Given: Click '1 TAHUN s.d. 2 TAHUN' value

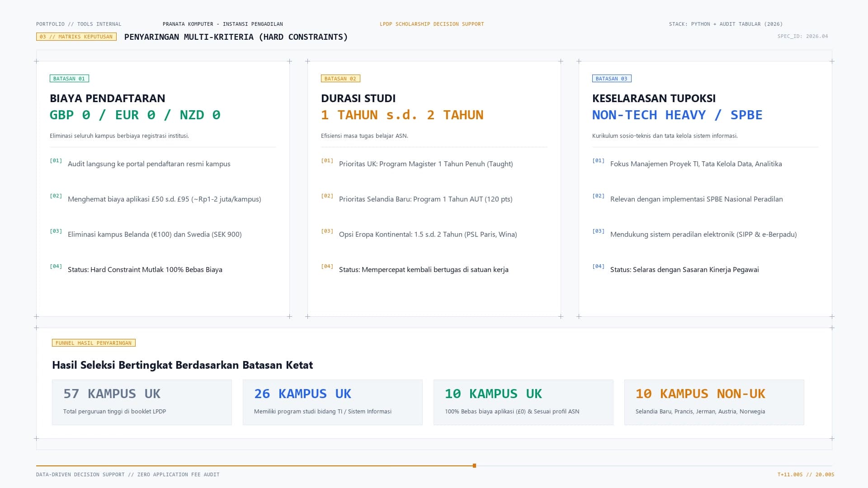Looking at the screenshot, I should tap(402, 115).
